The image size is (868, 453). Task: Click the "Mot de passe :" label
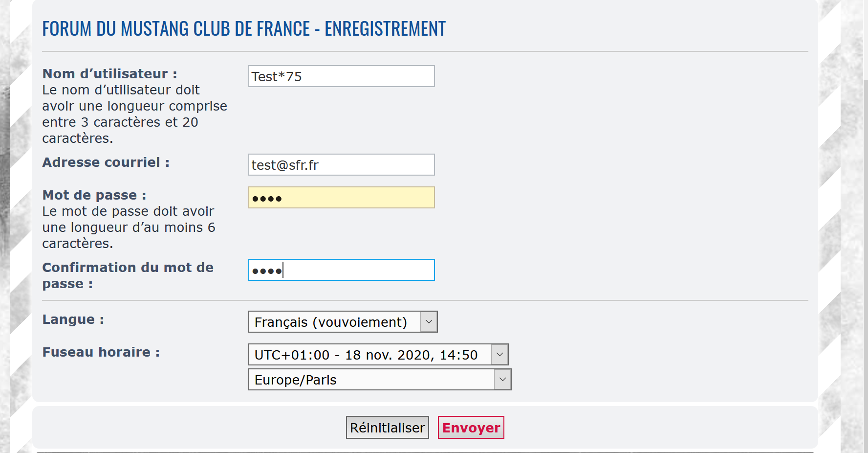click(94, 195)
